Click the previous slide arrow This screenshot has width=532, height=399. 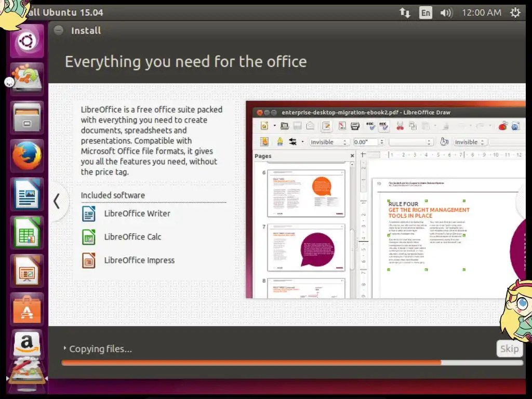pos(57,201)
